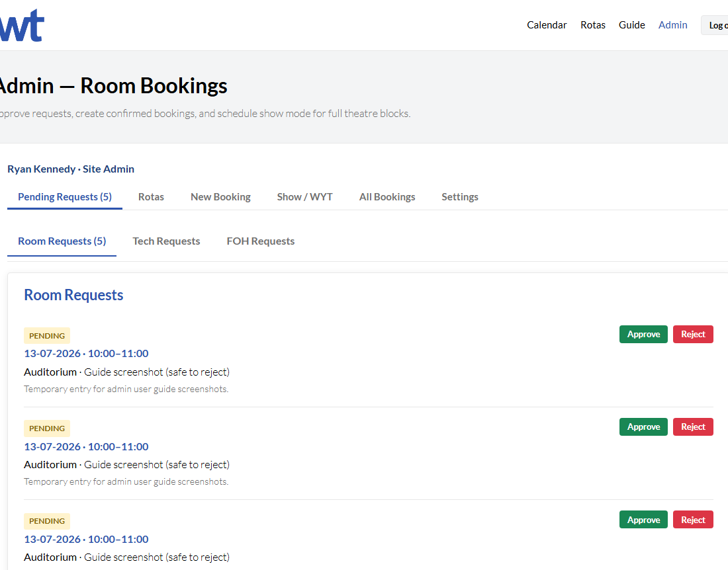The height and width of the screenshot is (570, 728).
Task: Click the second request's 13-07-2026 · 10:00–11:00 date
Action: coord(86,446)
